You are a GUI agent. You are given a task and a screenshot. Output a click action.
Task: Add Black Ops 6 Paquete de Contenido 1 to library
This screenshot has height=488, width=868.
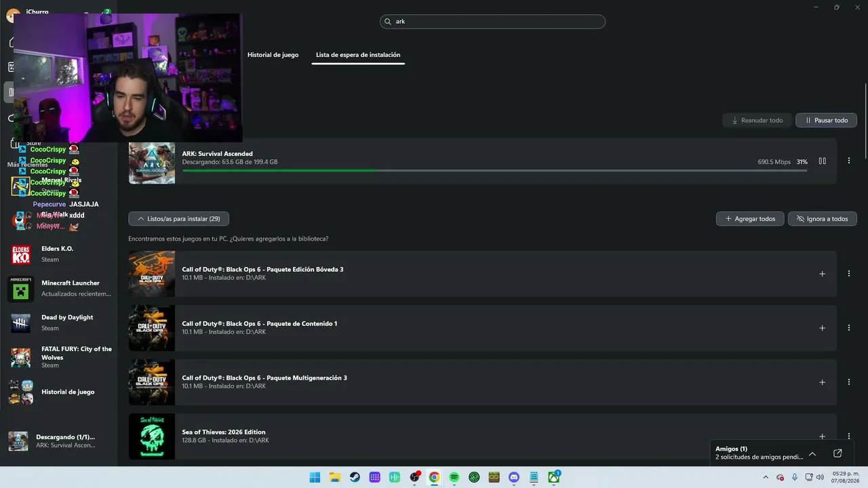[x=822, y=328]
